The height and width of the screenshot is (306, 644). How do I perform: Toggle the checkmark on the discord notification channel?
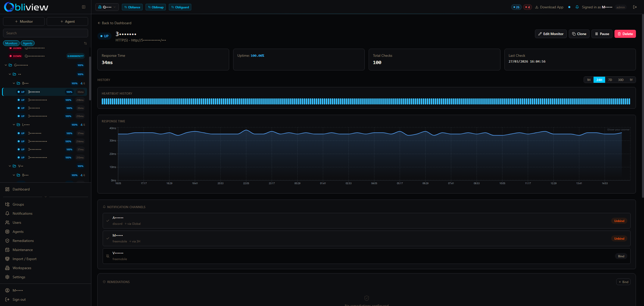[108, 220]
